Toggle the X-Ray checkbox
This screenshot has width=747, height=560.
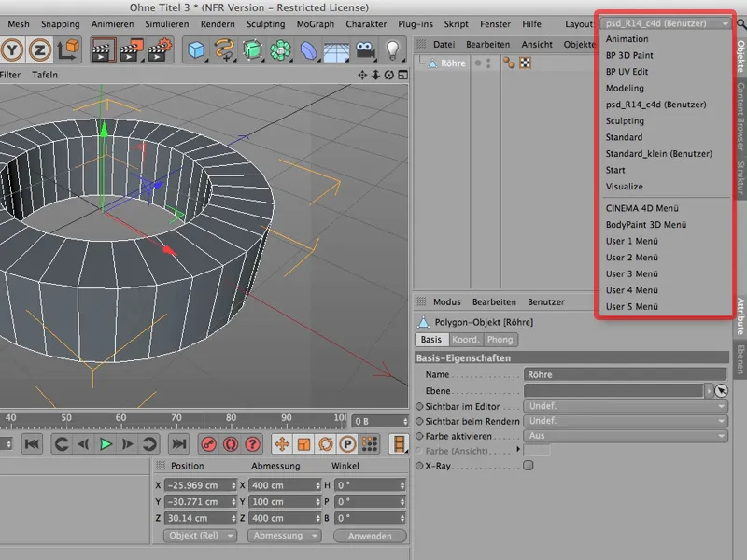(x=529, y=465)
